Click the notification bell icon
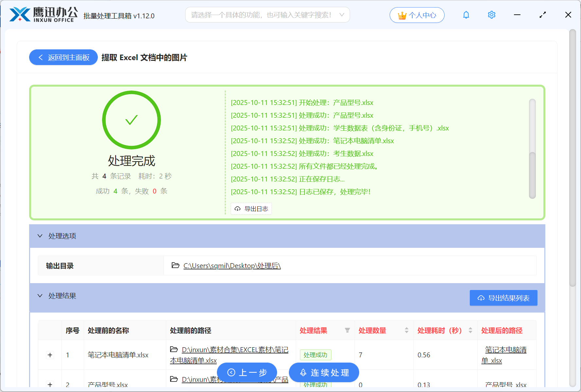This screenshot has height=392, width=581. 466,15
